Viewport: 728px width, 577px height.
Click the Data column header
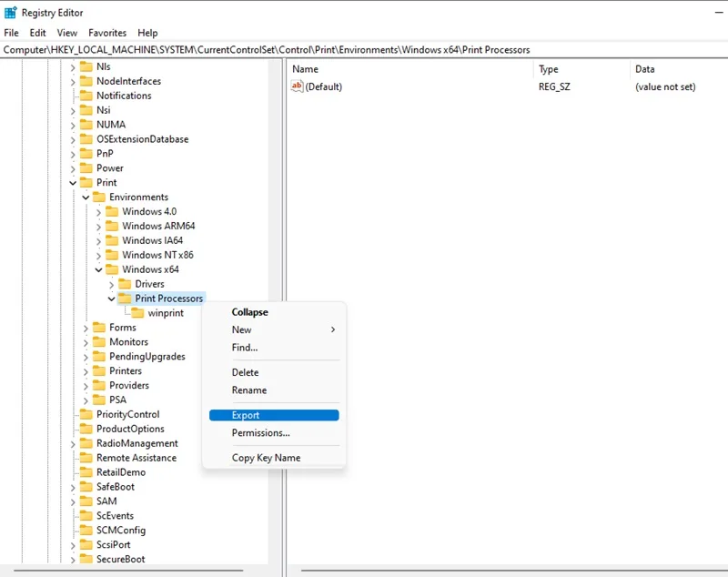tap(679, 69)
